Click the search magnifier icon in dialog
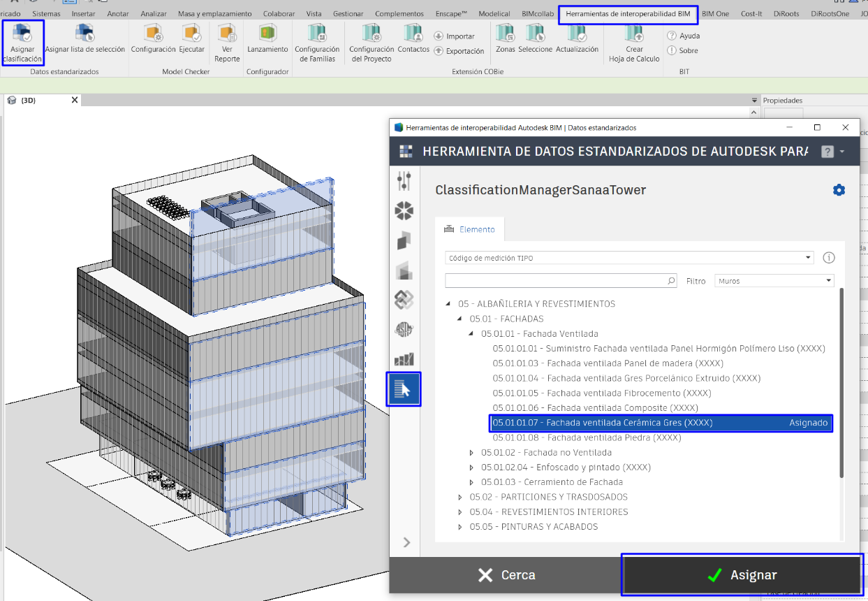 [671, 281]
